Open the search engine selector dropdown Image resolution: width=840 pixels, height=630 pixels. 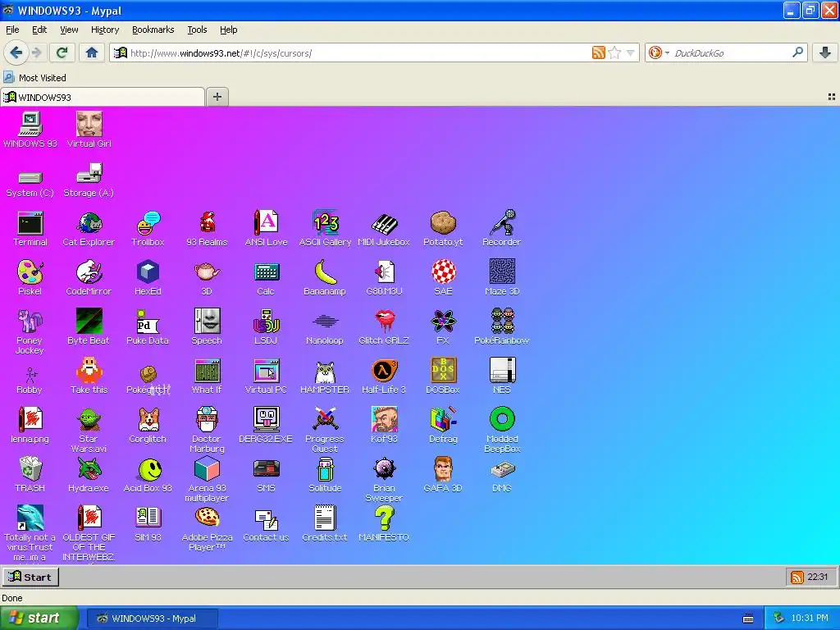[658, 52]
